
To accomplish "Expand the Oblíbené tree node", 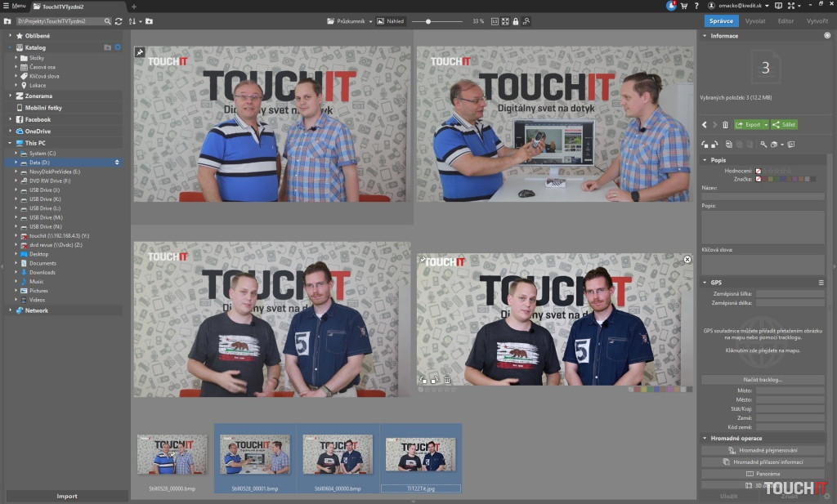I will click(x=11, y=36).
